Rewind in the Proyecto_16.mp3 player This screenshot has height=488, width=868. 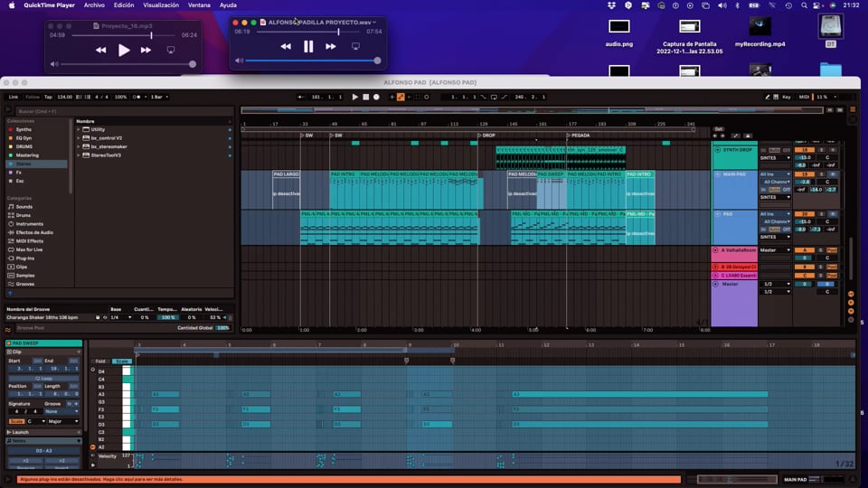coord(100,51)
